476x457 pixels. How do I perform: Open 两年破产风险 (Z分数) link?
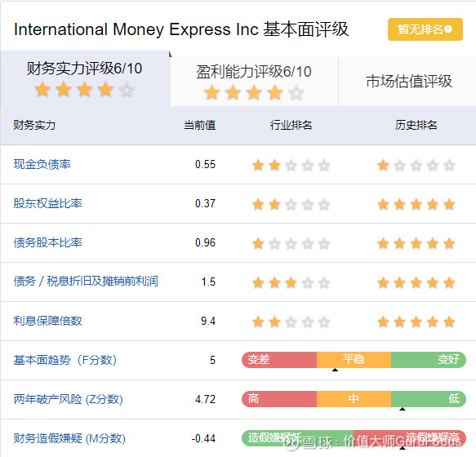68,399
